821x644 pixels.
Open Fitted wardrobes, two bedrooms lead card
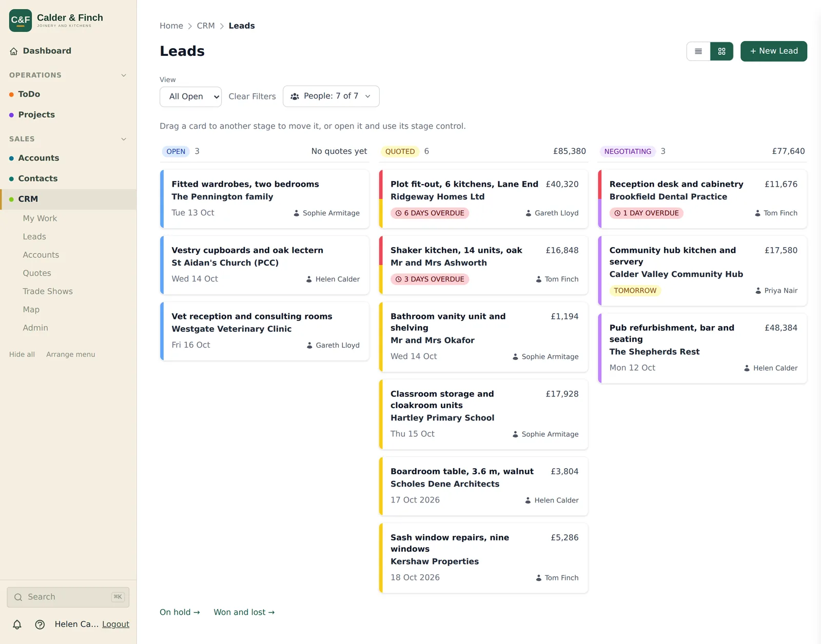265,199
